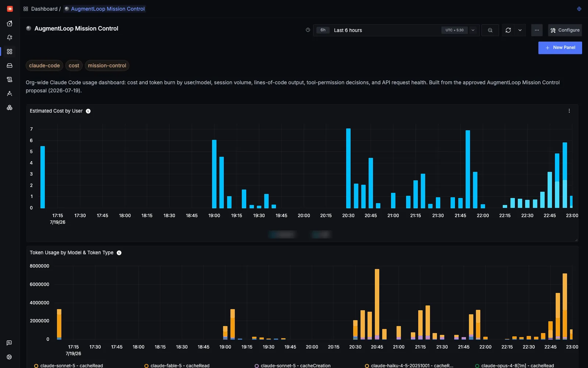Toggle claude-fable-5 - cacheRead legend series
The width and height of the screenshot is (588, 368).
tap(177, 365)
